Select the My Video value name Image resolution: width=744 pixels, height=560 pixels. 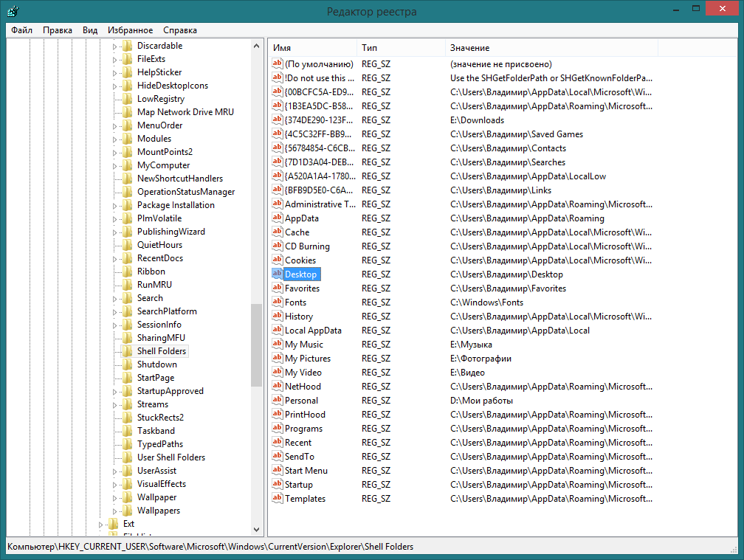[303, 373]
